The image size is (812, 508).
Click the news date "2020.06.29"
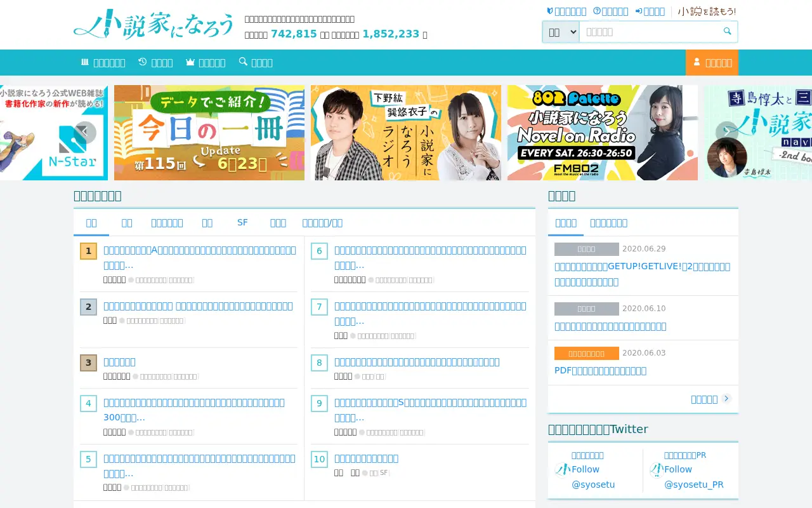pyautogui.click(x=644, y=249)
